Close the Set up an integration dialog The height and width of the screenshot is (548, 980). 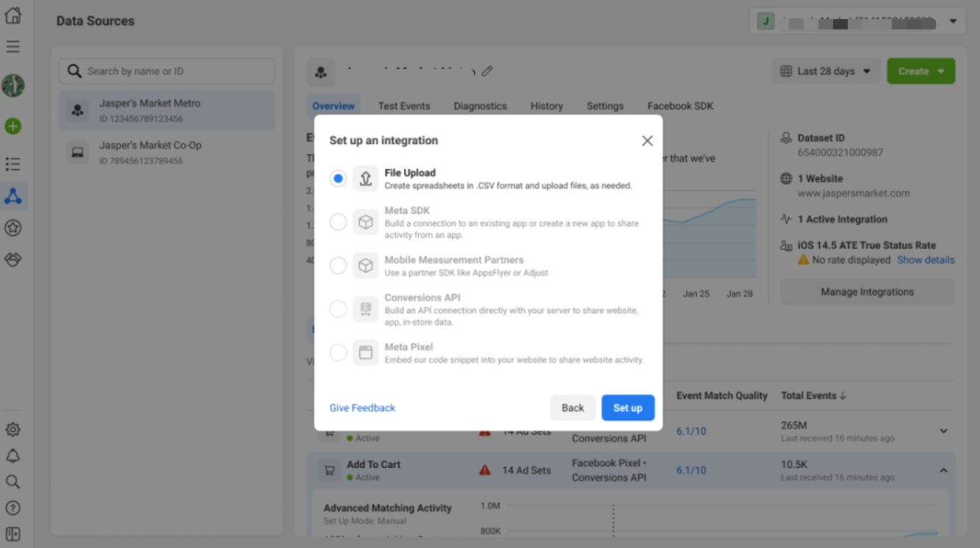(x=647, y=140)
